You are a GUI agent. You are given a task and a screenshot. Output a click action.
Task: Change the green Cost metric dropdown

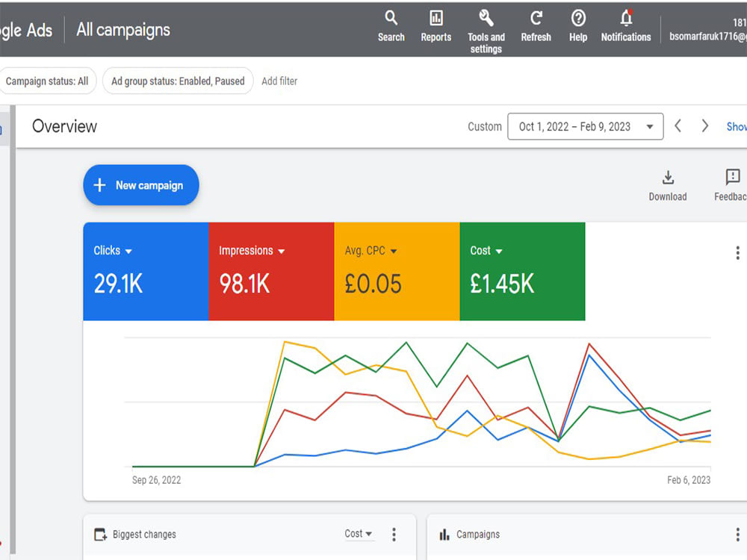coord(486,250)
